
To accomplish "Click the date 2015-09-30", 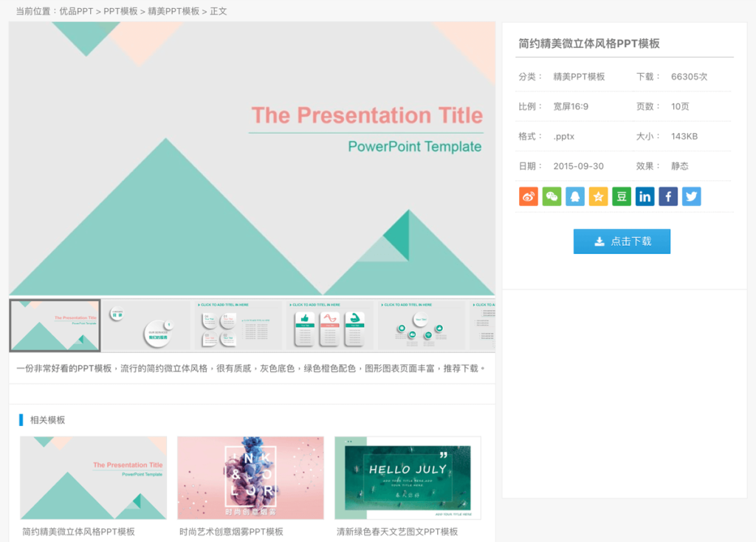I will pos(579,166).
